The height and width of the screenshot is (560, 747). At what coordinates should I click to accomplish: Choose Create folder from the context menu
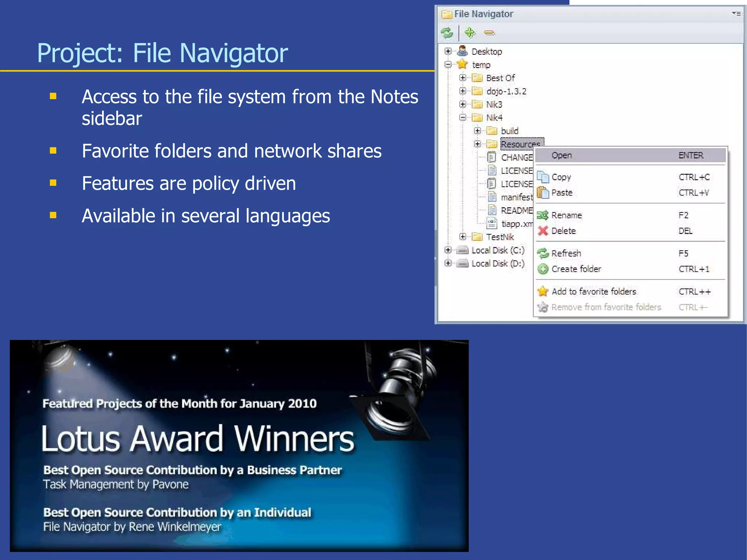point(631,269)
